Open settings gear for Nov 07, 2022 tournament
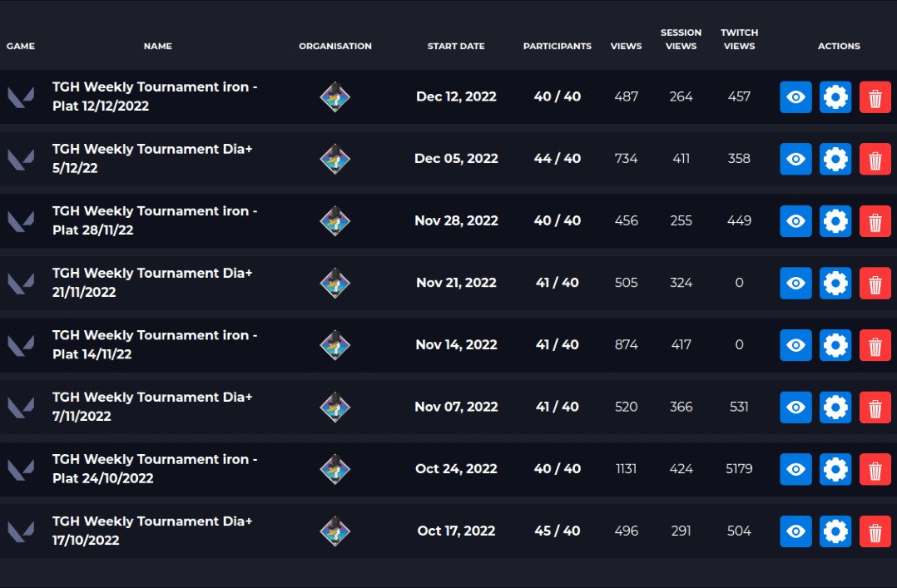Viewport: 897px width, 588px height. point(835,408)
